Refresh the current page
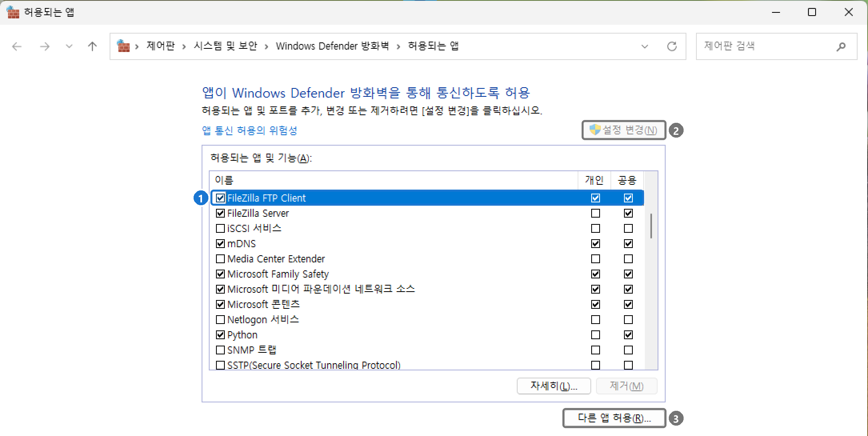868x436 pixels. point(672,46)
